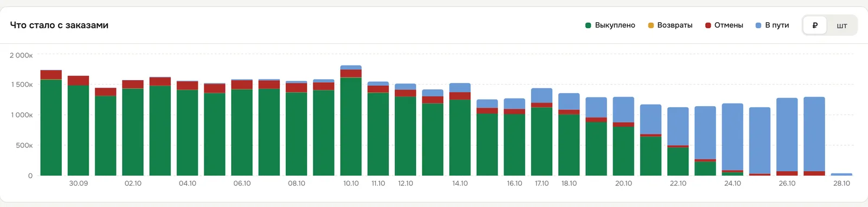Viewport: 868px width, 207px height.
Task: Click the 06.10 date axis label
Action: (242, 184)
